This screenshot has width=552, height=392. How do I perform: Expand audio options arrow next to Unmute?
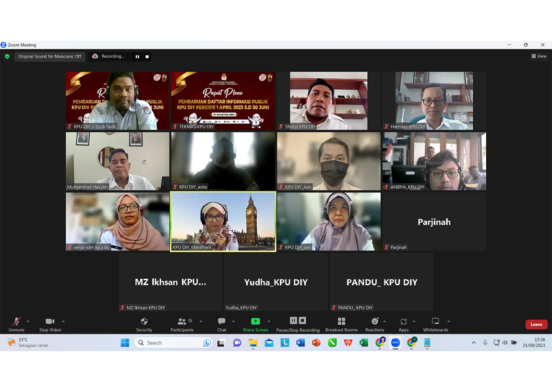28,321
